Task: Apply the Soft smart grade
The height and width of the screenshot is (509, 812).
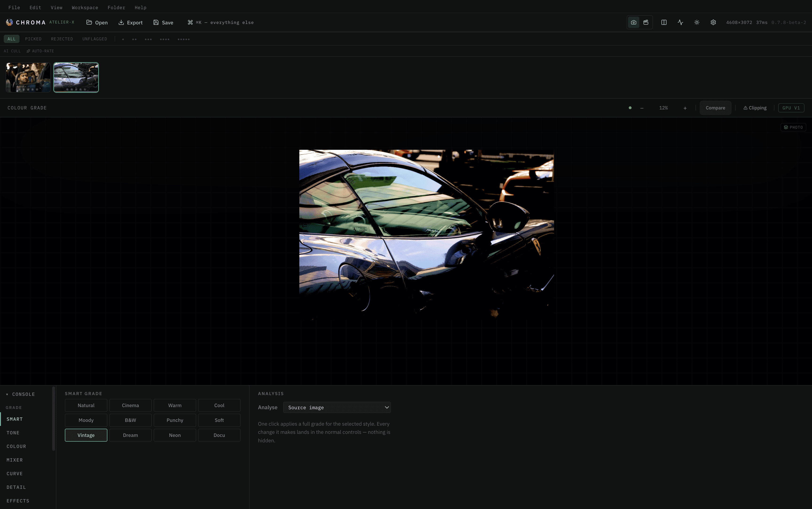Action: [x=219, y=420]
